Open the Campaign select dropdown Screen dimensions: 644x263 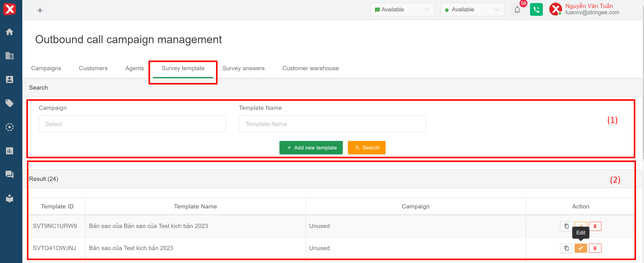tap(132, 124)
